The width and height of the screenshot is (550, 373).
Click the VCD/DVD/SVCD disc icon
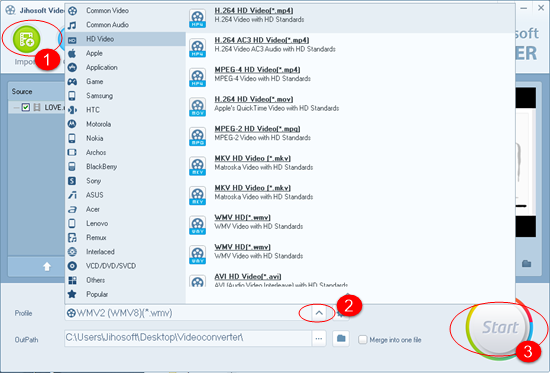click(x=72, y=266)
